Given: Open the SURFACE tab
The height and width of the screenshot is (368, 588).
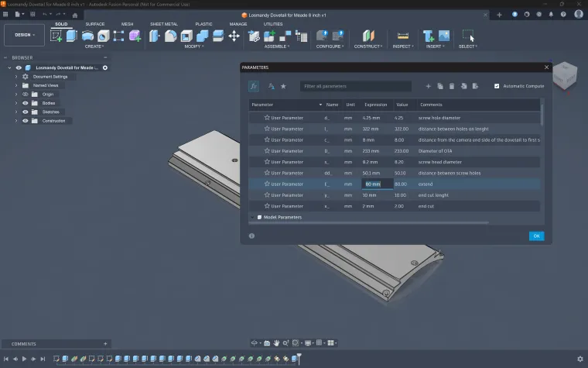Looking at the screenshot, I should click(94, 24).
